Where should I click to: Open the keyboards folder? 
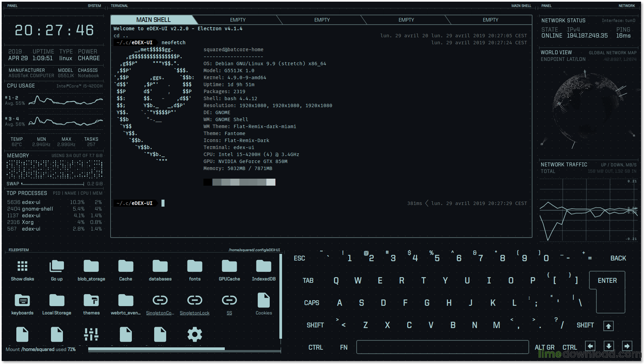pyautogui.click(x=22, y=300)
